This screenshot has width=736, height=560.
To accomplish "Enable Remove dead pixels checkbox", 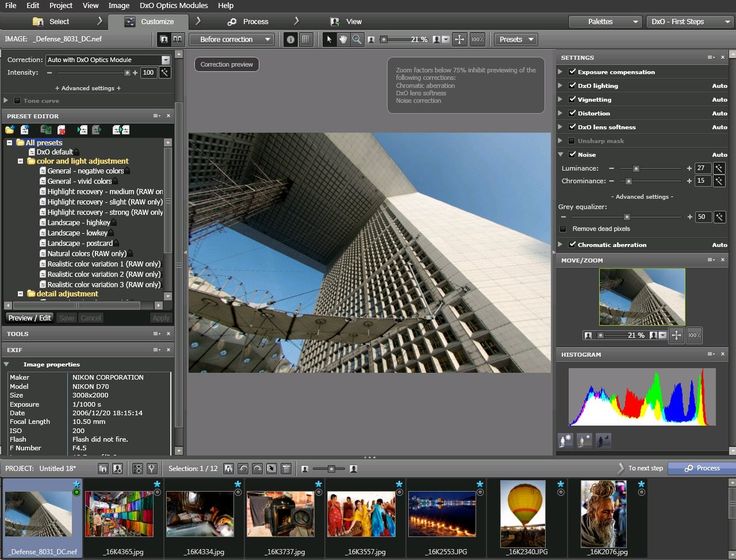I will pos(563,229).
